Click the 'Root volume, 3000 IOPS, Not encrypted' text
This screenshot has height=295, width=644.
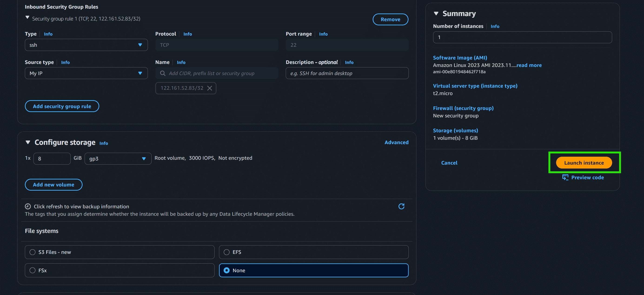point(203,158)
